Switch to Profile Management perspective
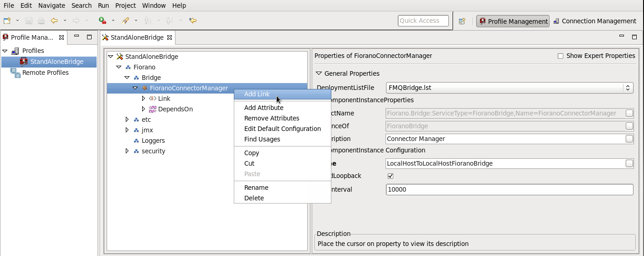Viewport: 644px width, 256px height. pyautogui.click(x=513, y=21)
